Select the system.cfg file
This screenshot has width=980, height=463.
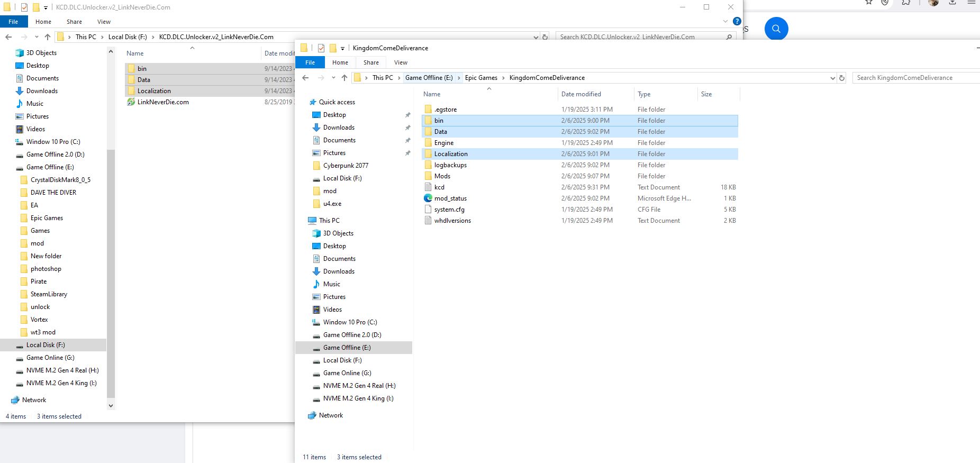(449, 210)
